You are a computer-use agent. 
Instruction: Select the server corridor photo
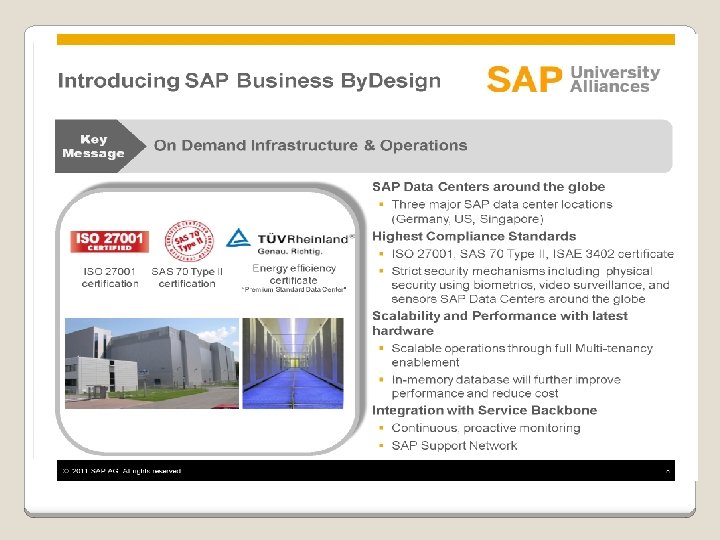tap(293, 363)
